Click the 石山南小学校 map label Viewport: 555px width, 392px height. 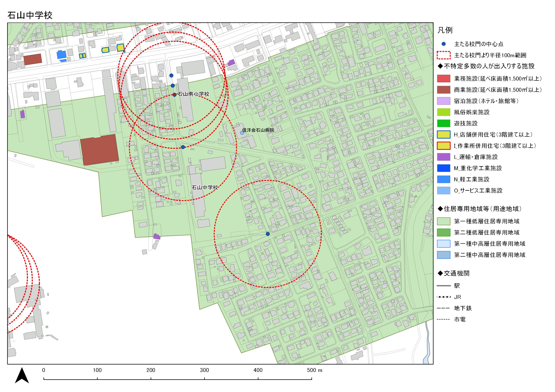(x=193, y=94)
